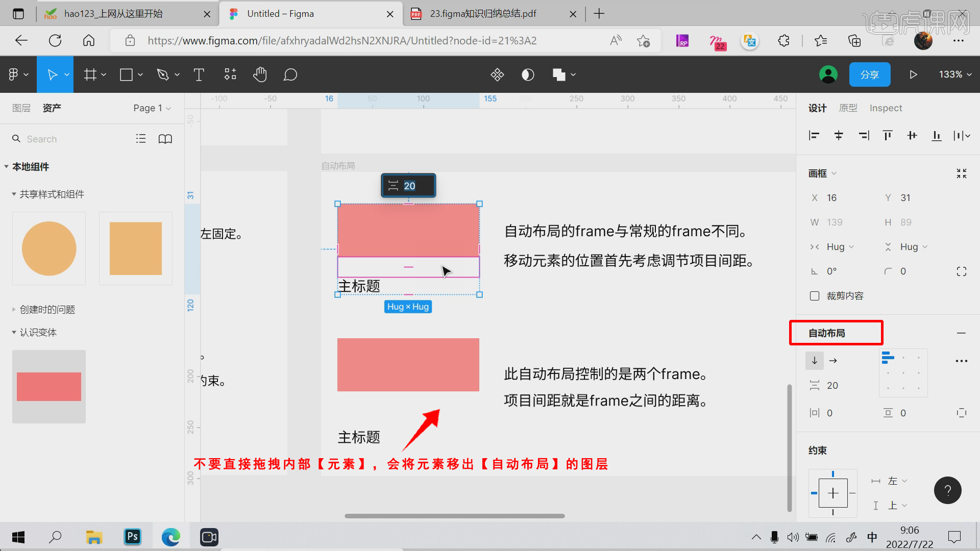Open the Page 1 dropdown
The height and width of the screenshot is (551, 980).
[x=152, y=108]
